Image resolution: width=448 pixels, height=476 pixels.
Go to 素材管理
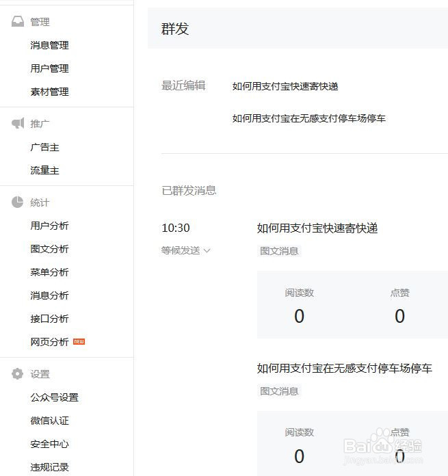pyautogui.click(x=49, y=92)
